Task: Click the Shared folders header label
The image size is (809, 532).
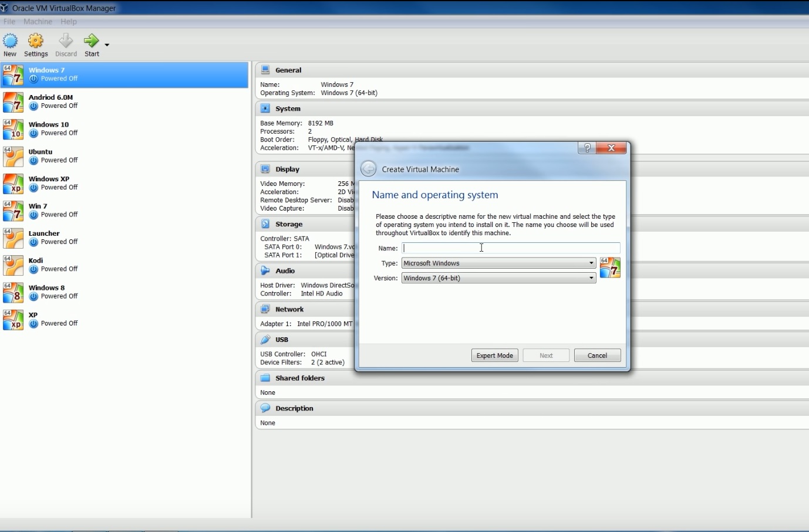Action: (x=300, y=378)
